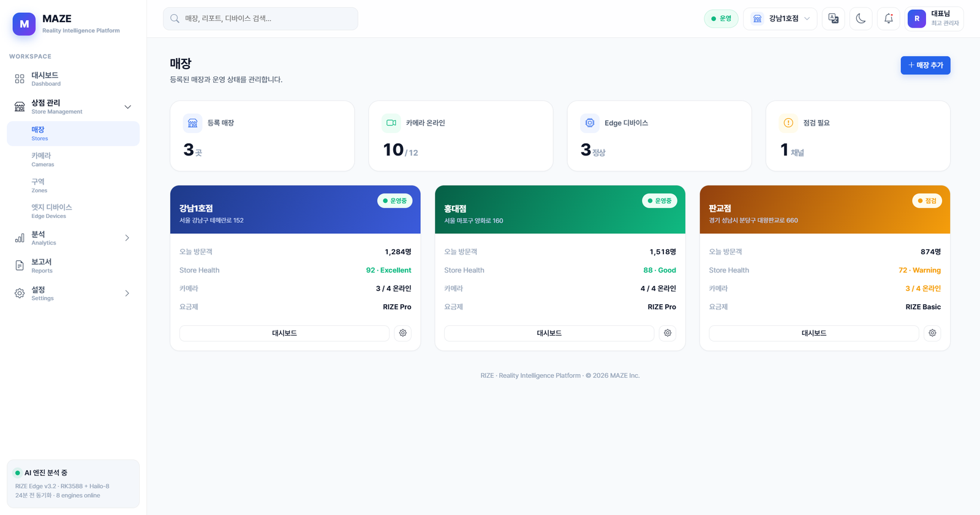Click the R user avatar
This screenshot has width=980, height=515.
[917, 18]
